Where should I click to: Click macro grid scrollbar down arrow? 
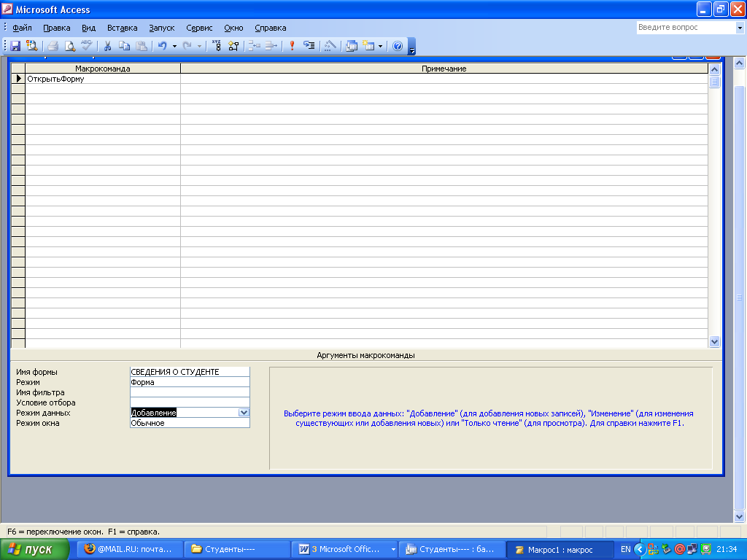714,341
